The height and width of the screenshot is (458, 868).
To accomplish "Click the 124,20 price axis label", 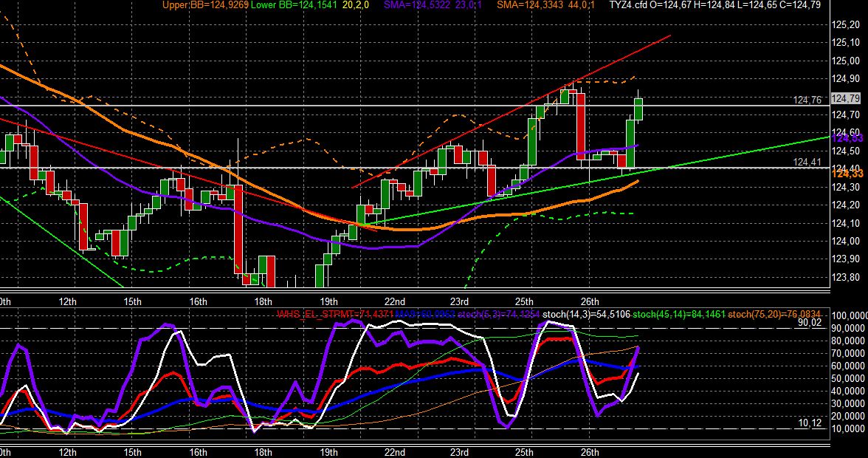I will pos(847,205).
